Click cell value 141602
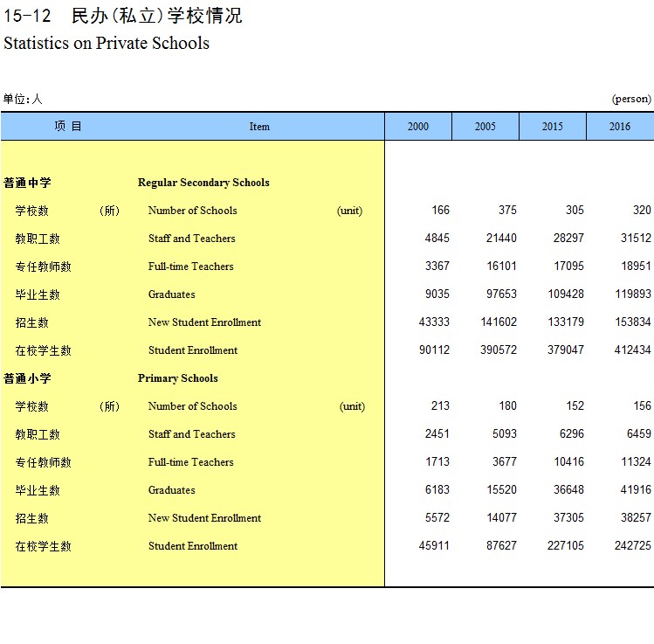The image size is (654, 644). [499, 322]
